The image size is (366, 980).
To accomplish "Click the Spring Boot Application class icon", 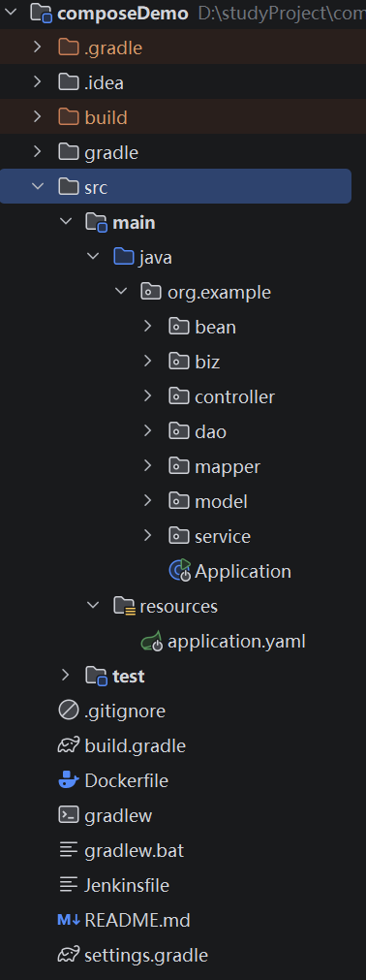I will tap(179, 571).
